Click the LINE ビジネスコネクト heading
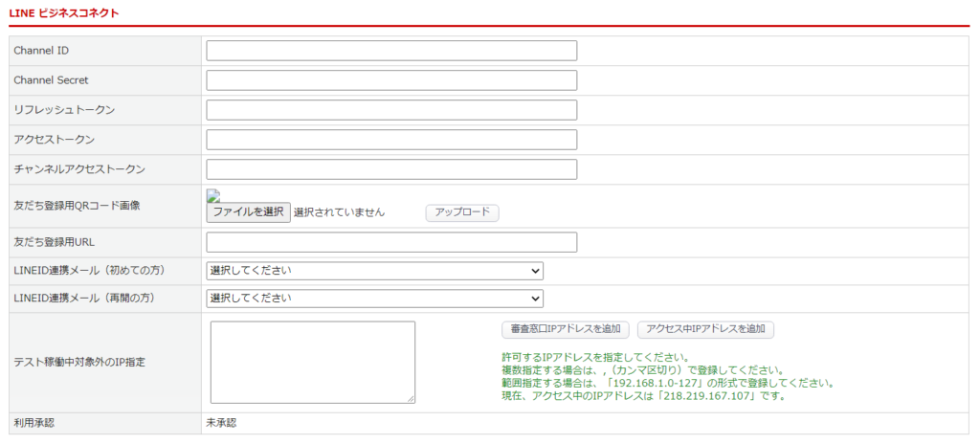980x444 pixels. tap(64, 12)
